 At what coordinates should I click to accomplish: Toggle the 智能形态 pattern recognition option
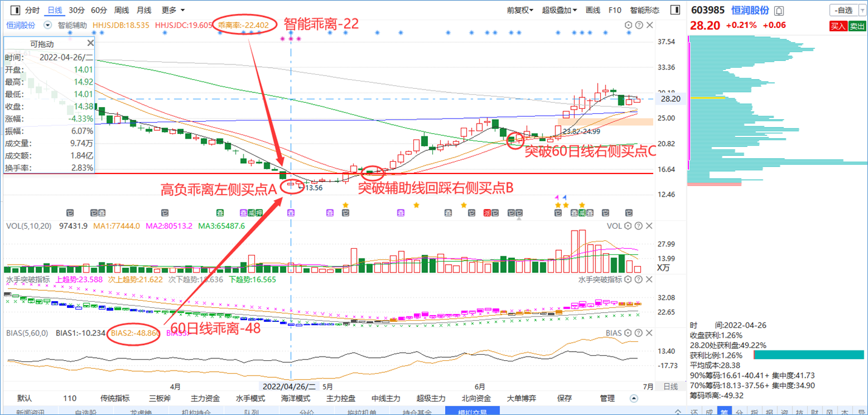(645, 10)
